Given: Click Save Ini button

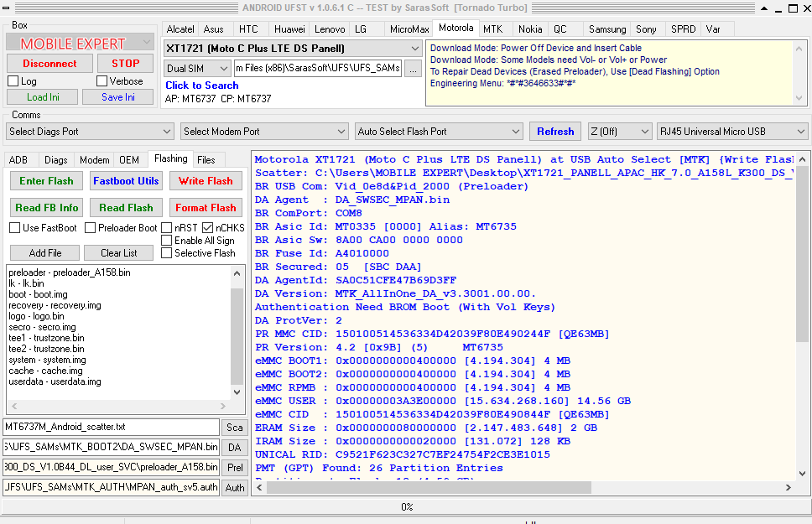Looking at the screenshot, I should pos(118,96).
